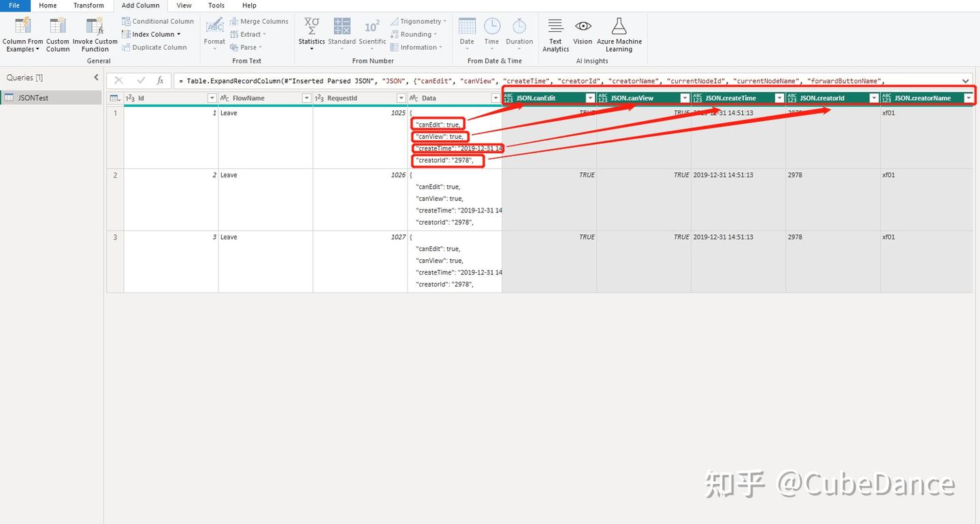Open filter dropdown for FlowName column
Viewport: 980px width, 524px height.
tap(306, 98)
